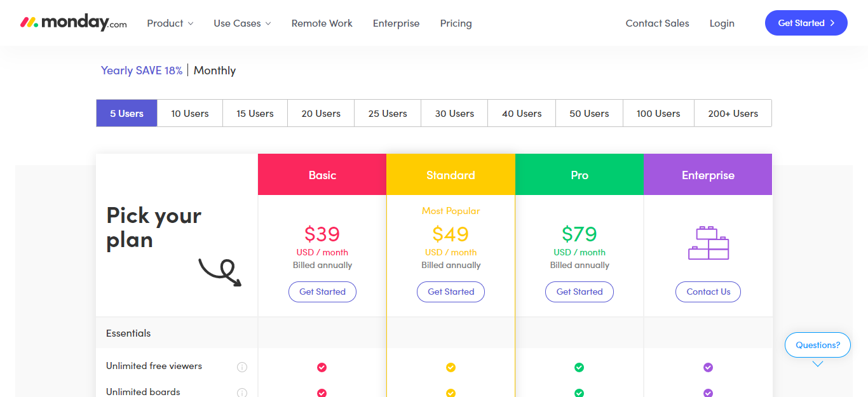Viewport: 868px width, 397px height.
Task: Open the Enterprise nav link
Action: pyautogui.click(x=396, y=23)
